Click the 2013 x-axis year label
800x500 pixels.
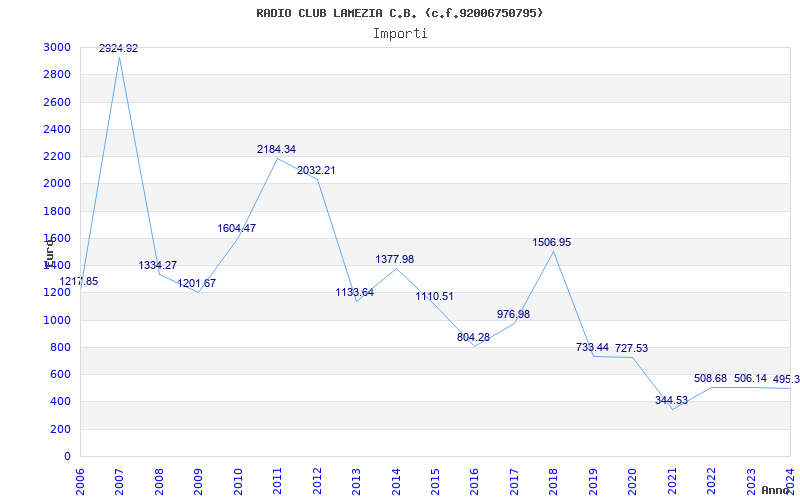[356, 482]
